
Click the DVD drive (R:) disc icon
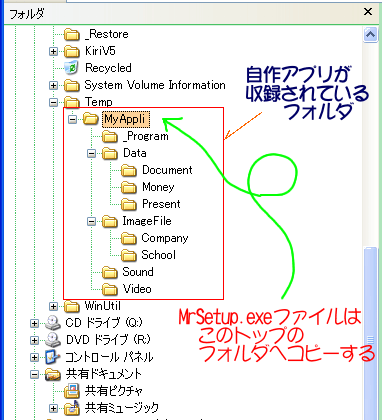(x=53, y=340)
